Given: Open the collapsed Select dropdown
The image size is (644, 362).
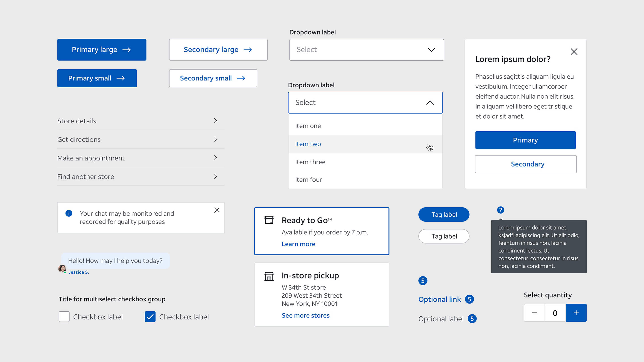Looking at the screenshot, I should pyautogui.click(x=366, y=50).
